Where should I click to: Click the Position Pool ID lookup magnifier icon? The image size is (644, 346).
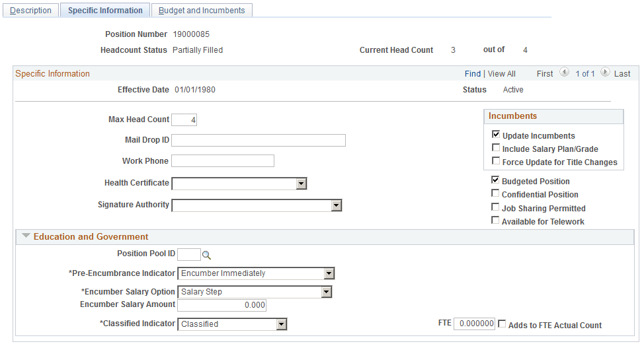pos(206,255)
